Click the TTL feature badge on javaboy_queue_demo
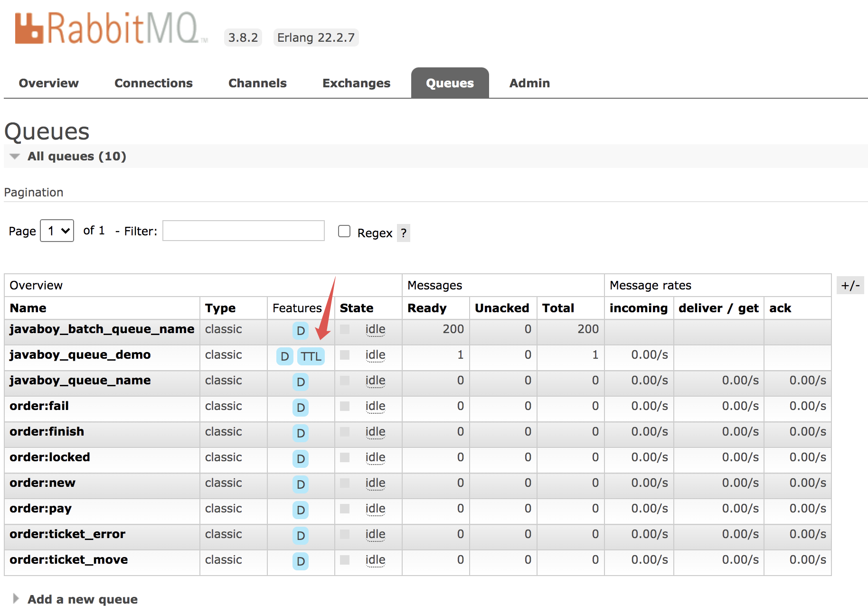Screen dimensions: 868x614 (x=311, y=356)
